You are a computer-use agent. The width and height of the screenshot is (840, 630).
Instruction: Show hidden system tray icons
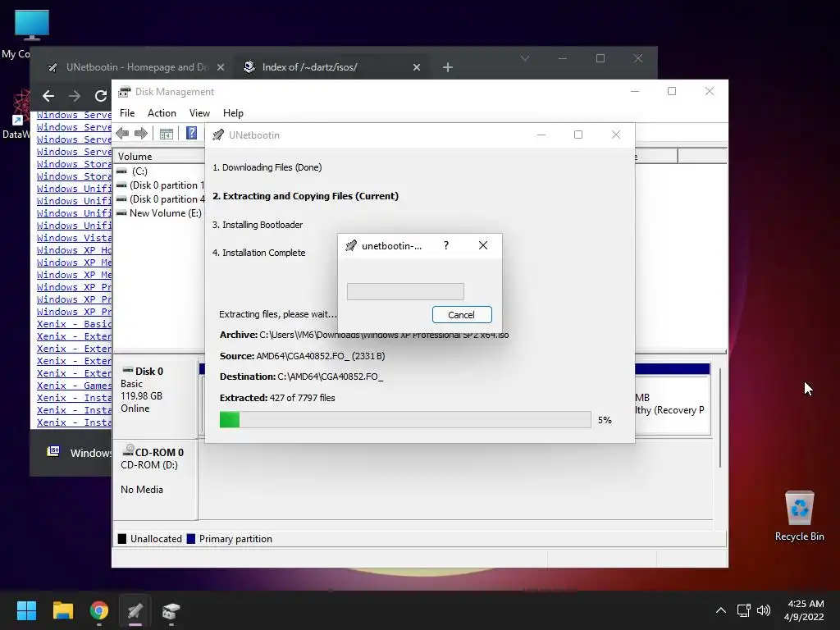click(721, 610)
